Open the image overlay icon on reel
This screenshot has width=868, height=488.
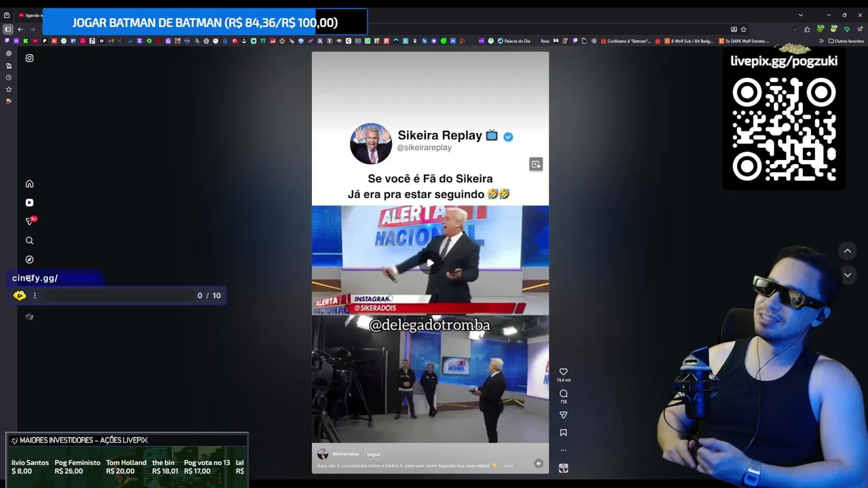point(536,164)
